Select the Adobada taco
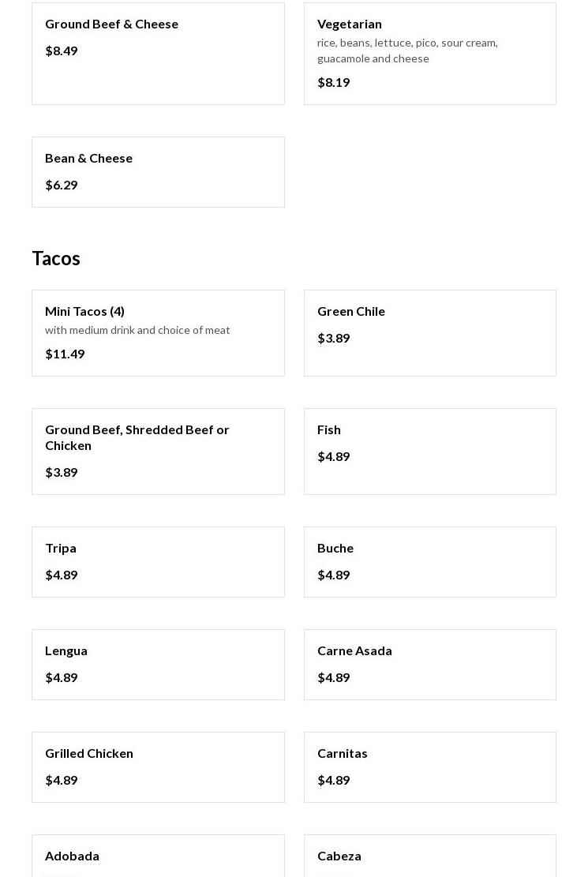The image size is (588, 877). pyautogui.click(x=158, y=856)
